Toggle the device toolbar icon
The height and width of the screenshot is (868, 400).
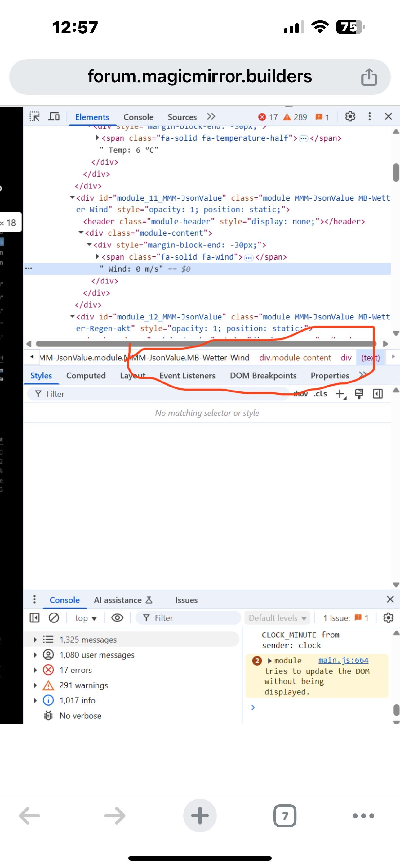pyautogui.click(x=54, y=117)
